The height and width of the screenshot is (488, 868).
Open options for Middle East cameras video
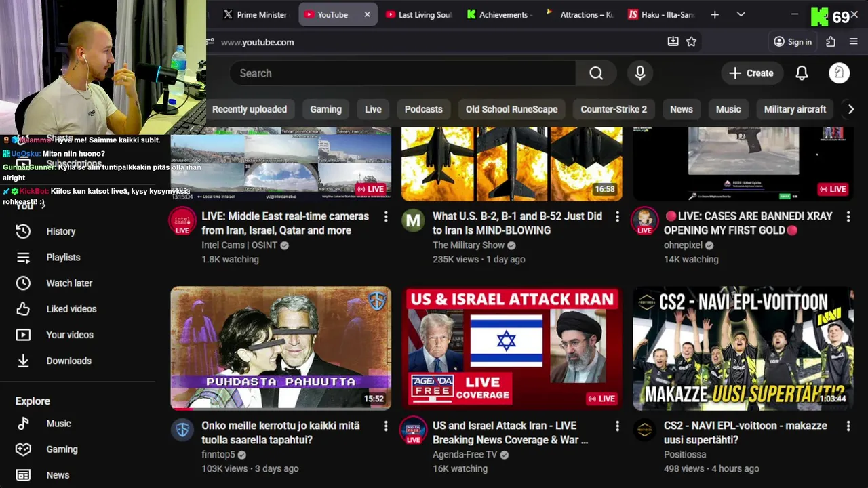[x=386, y=216]
